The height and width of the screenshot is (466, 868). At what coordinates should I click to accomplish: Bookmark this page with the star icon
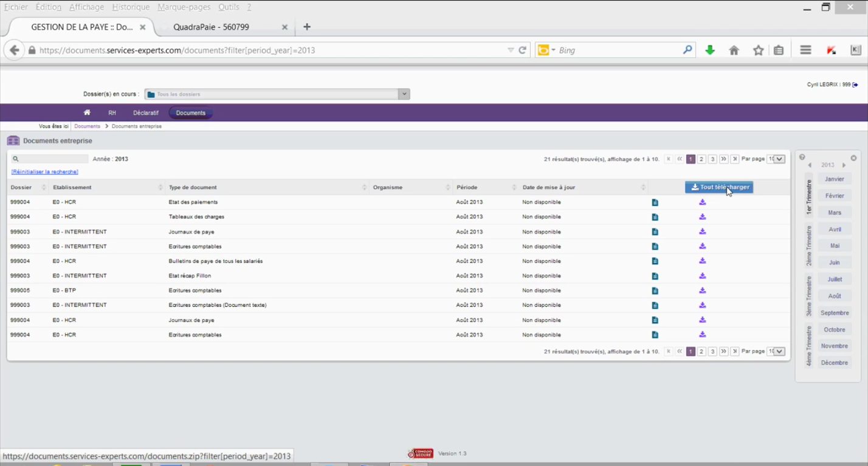pyautogui.click(x=758, y=50)
